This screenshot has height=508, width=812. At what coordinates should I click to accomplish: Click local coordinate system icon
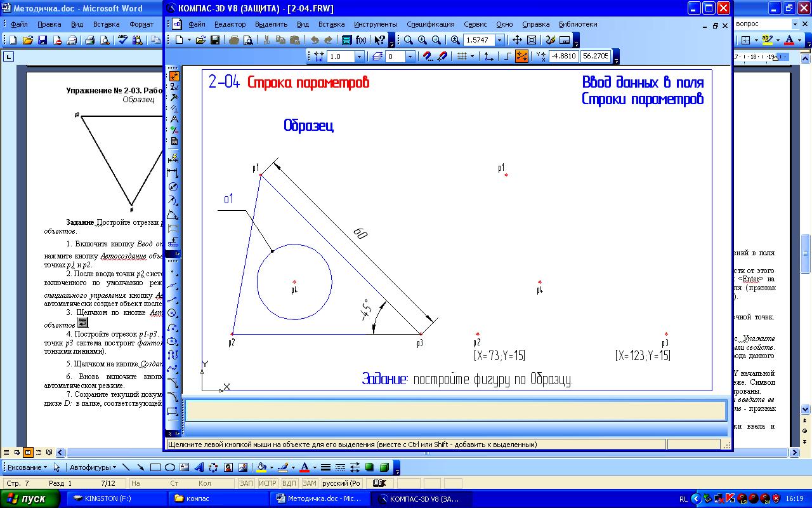click(488, 57)
